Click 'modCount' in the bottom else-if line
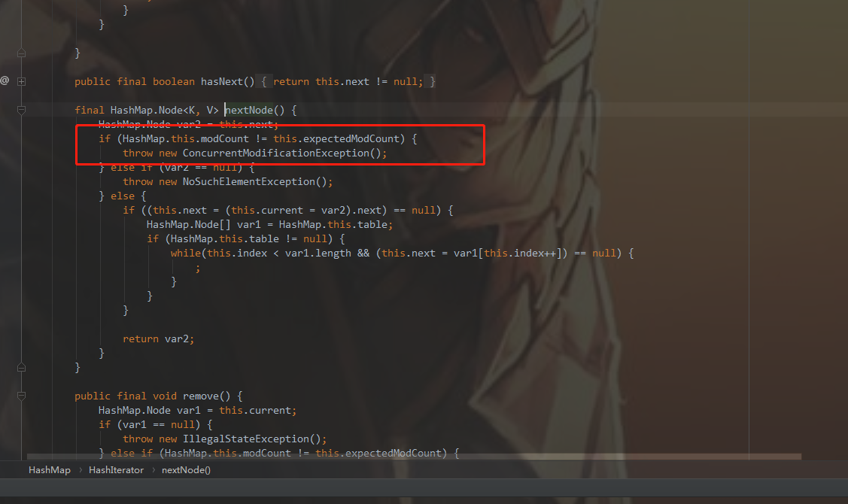Screen dimensions: 848x504 266,453
